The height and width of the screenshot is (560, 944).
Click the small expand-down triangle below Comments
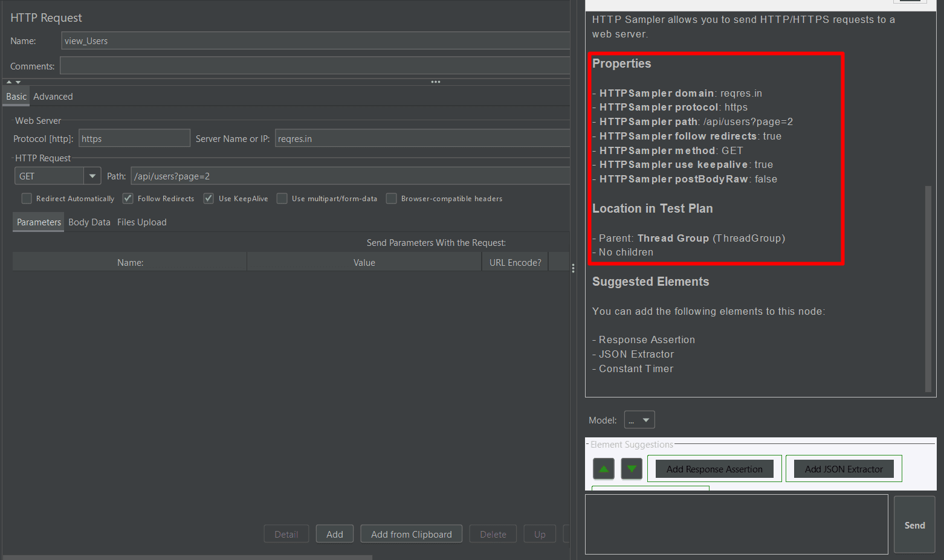tap(18, 82)
